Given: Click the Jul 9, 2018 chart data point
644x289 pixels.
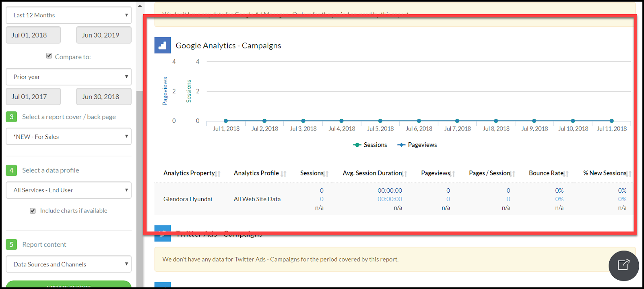Looking at the screenshot, I should tap(534, 121).
